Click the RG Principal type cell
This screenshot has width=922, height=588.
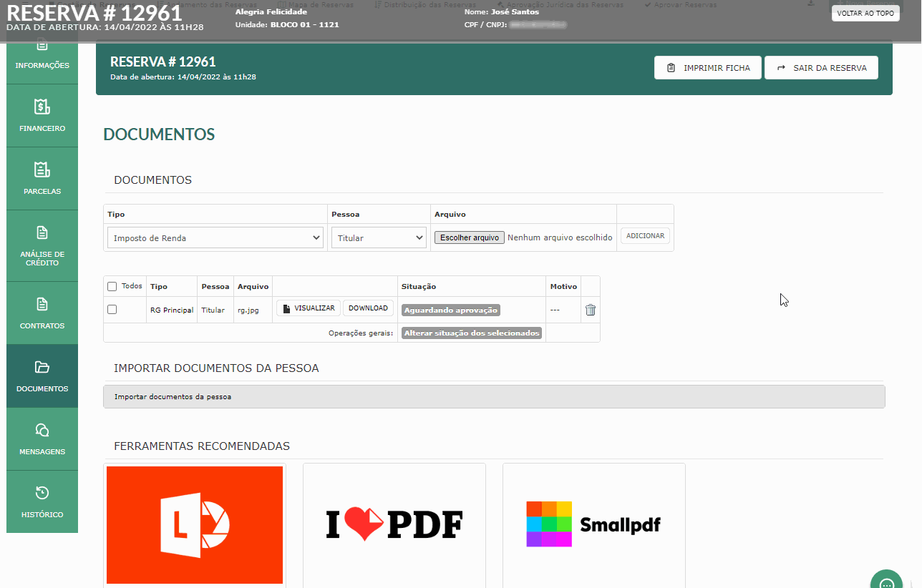click(172, 310)
